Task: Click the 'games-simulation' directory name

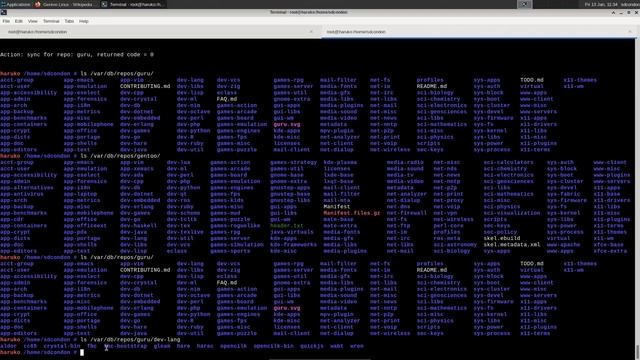Action: (237, 245)
